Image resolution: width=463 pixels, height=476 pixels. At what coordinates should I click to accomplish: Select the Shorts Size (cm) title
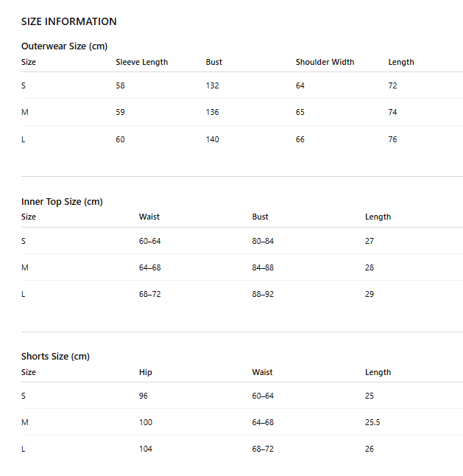55,357
